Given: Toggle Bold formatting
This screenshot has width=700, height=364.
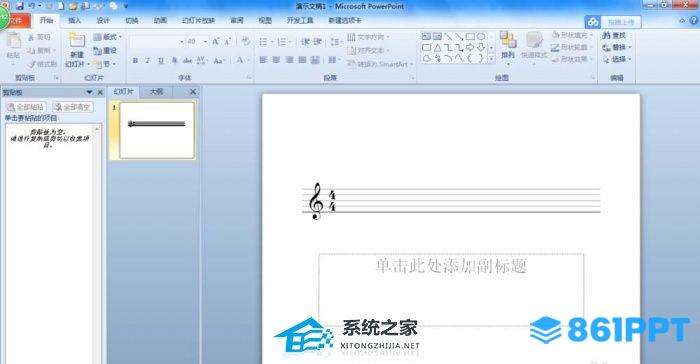Looking at the screenshot, I should pyautogui.click(x=135, y=61).
